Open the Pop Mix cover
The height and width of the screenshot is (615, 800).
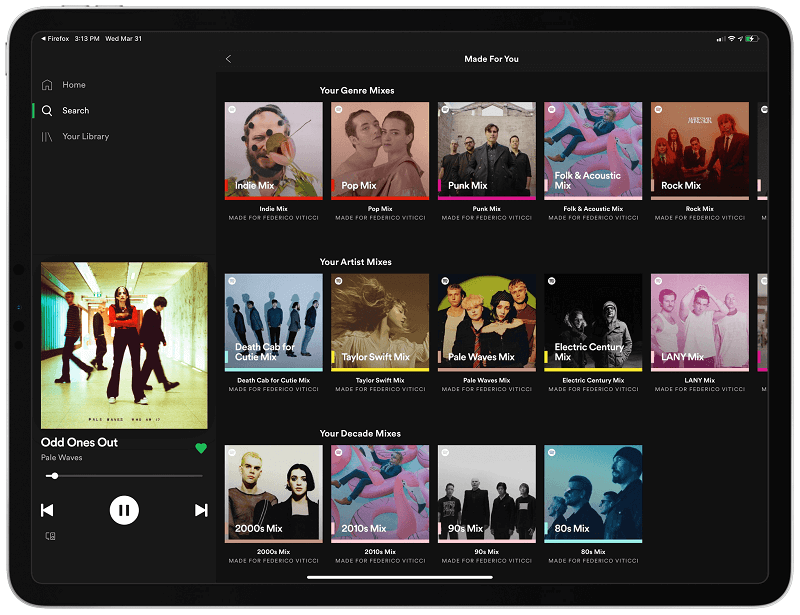380,151
